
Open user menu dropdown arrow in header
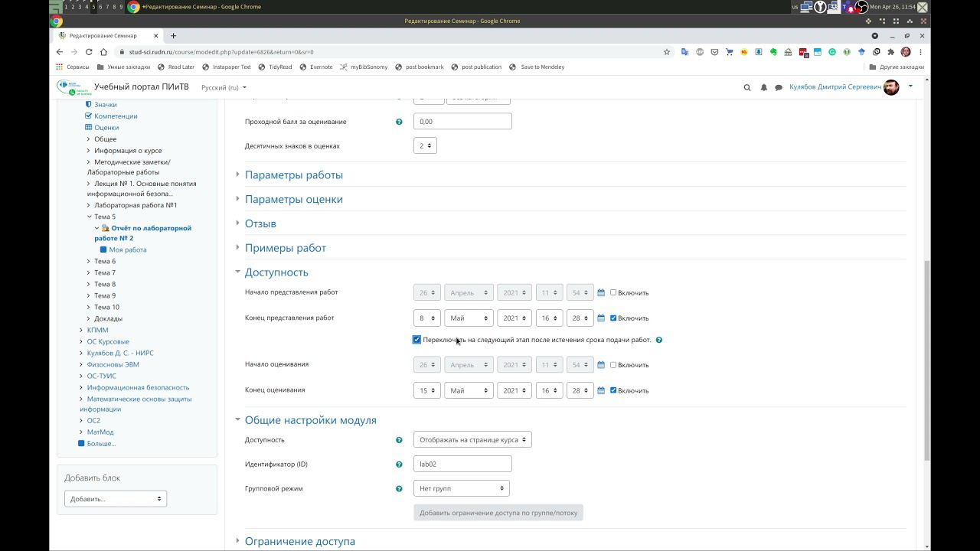click(x=910, y=86)
